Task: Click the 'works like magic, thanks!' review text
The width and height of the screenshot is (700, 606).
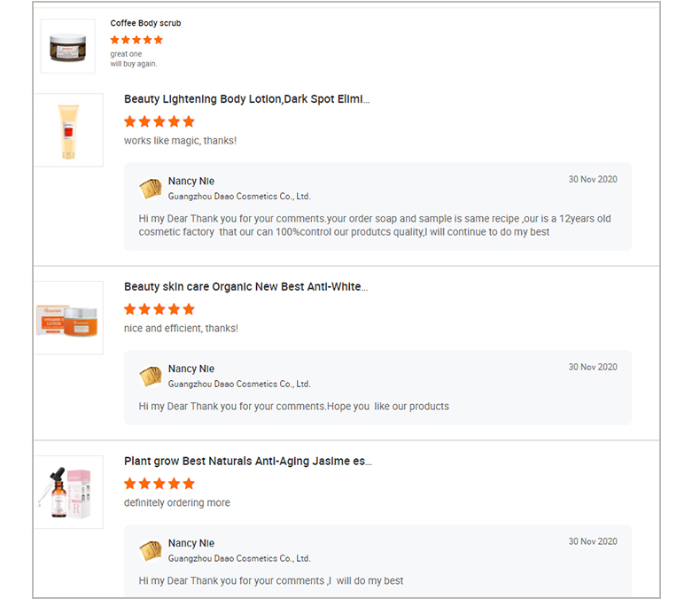Action: tap(181, 141)
